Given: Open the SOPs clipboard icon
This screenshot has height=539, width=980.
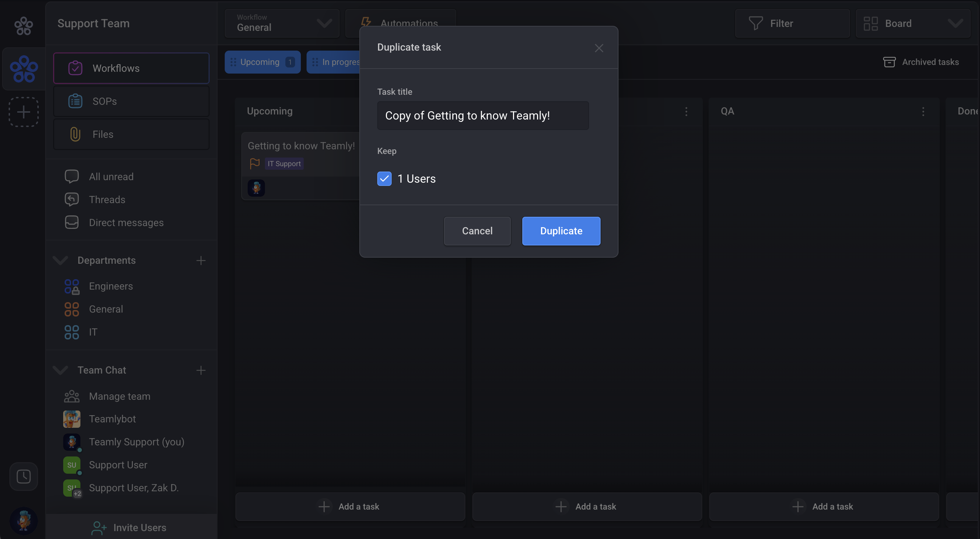Looking at the screenshot, I should click(x=75, y=101).
